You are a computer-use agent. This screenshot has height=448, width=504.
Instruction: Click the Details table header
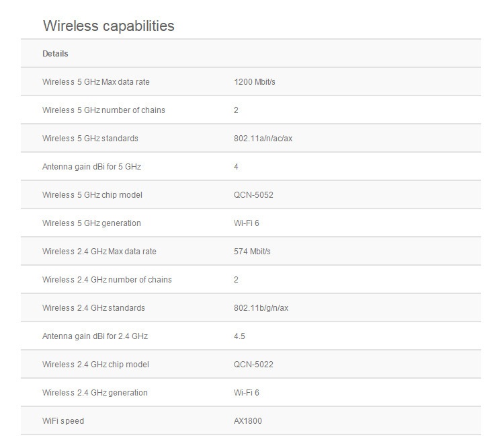click(55, 54)
